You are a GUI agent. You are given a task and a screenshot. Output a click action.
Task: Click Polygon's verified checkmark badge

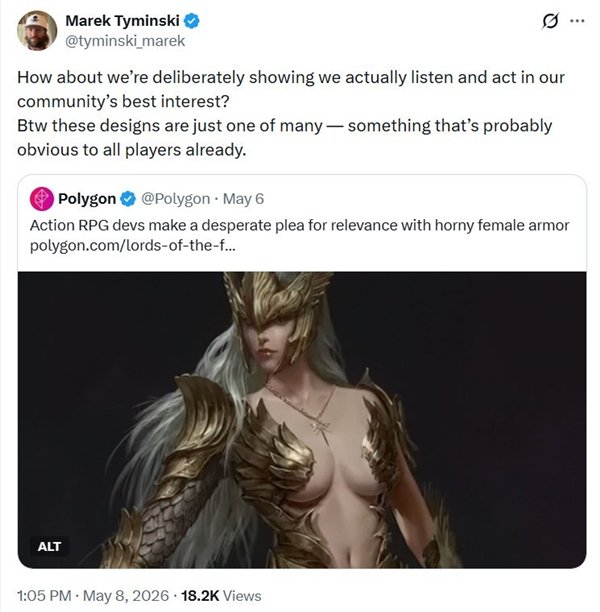click(x=128, y=199)
